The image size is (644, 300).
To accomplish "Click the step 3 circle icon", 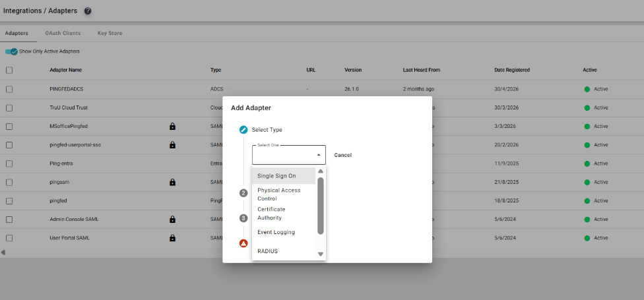I will [243, 218].
